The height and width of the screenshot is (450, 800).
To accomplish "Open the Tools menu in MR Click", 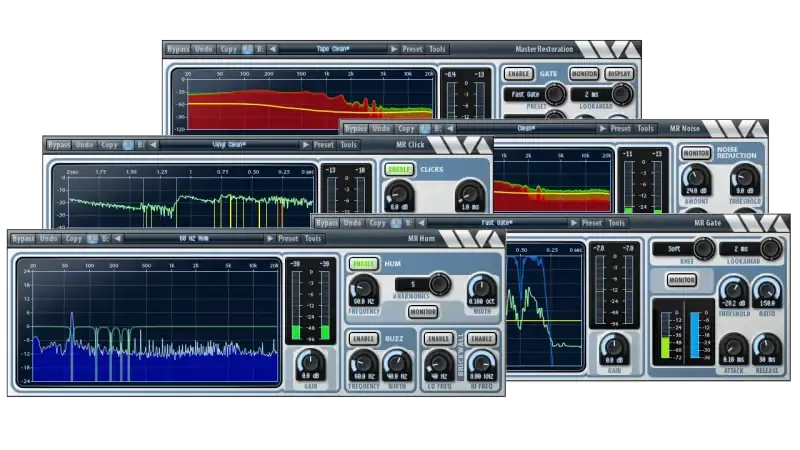I will (x=348, y=145).
